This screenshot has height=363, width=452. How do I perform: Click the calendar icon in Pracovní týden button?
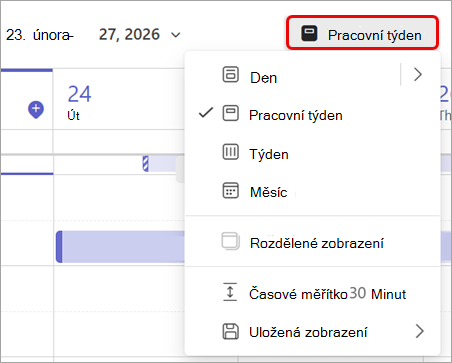point(309,34)
